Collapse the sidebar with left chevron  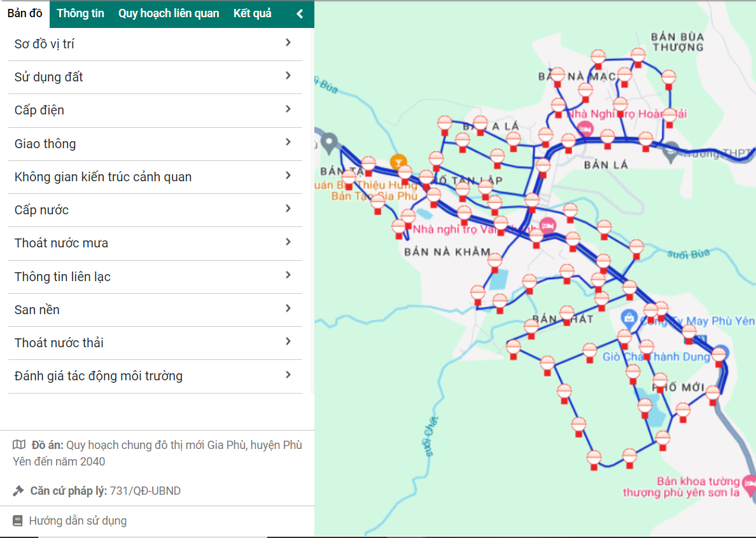tap(300, 14)
